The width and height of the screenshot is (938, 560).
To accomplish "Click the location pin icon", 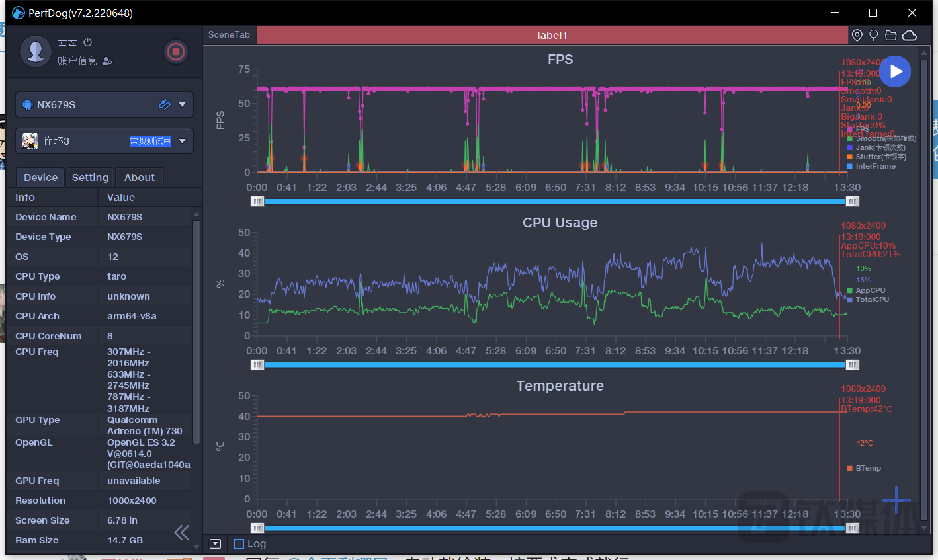I will pyautogui.click(x=857, y=36).
